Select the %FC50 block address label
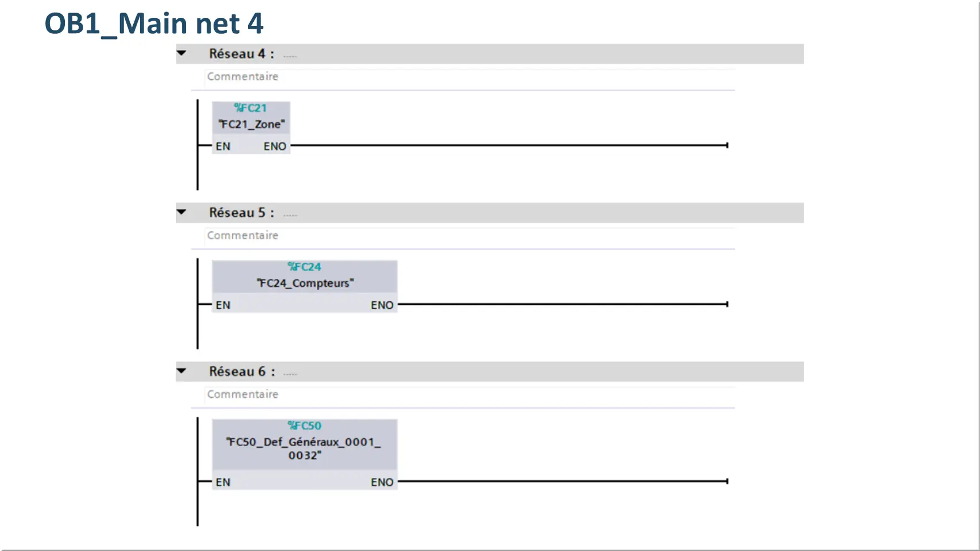Image resolution: width=980 pixels, height=551 pixels. tap(304, 426)
